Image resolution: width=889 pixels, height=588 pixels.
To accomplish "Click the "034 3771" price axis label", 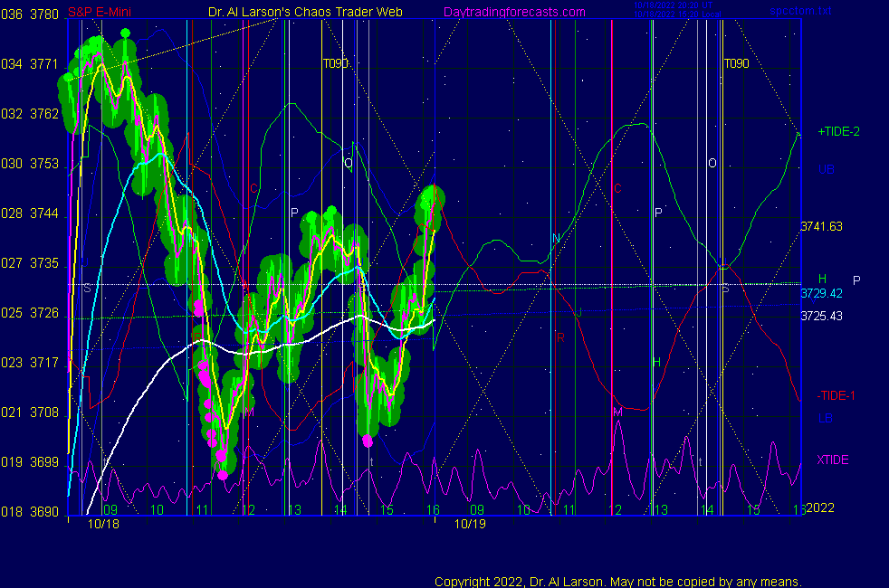I will click(30, 64).
